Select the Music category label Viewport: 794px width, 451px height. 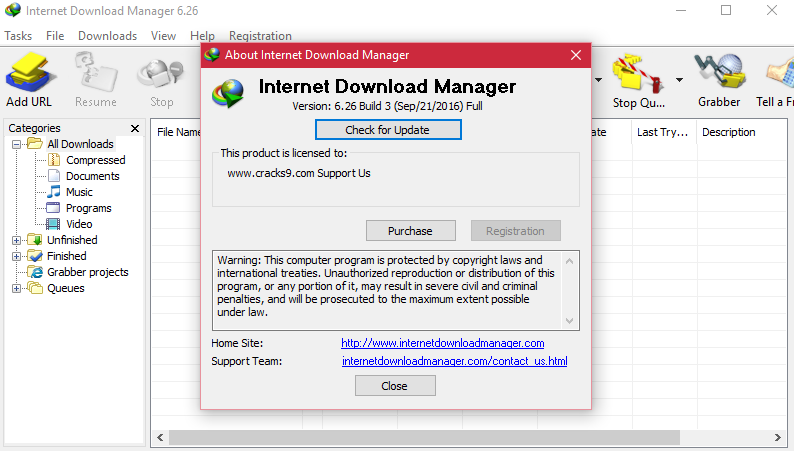pos(80,192)
